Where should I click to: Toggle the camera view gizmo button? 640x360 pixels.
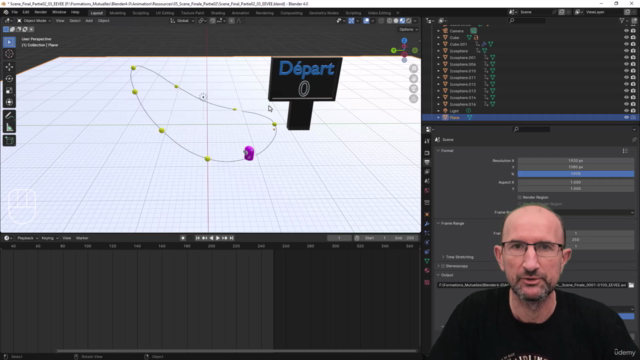click(x=413, y=89)
